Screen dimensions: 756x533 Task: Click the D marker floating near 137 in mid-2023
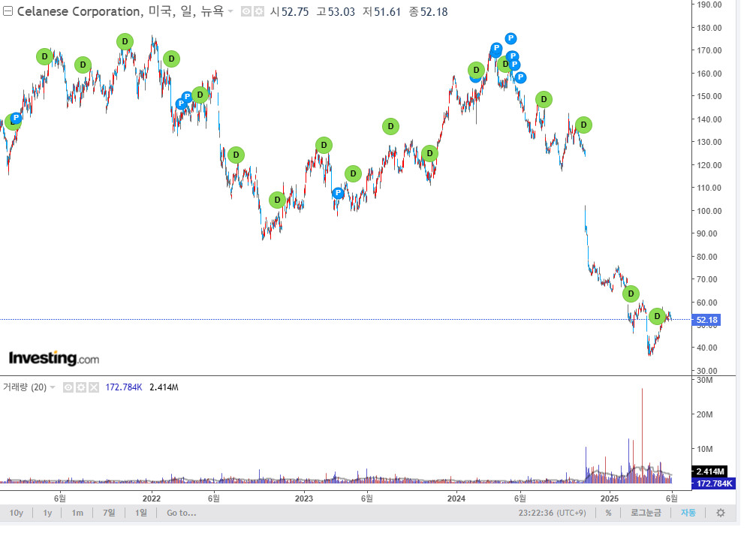[390, 127]
